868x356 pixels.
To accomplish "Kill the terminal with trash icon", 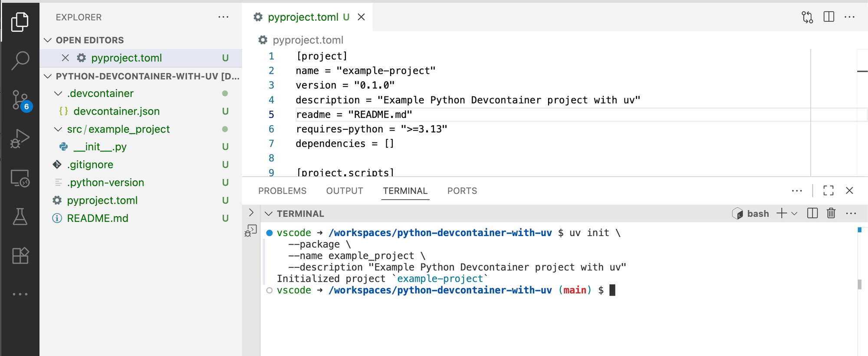I will click(x=831, y=213).
